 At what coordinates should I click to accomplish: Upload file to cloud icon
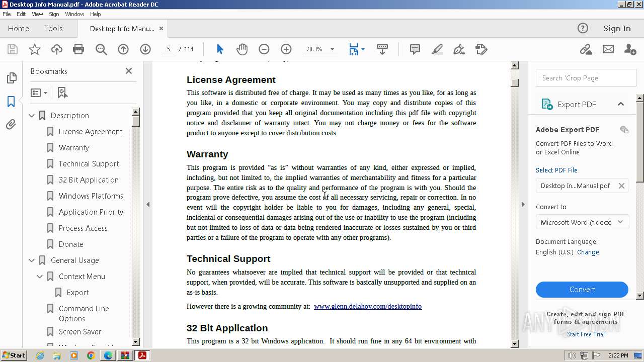57,49
